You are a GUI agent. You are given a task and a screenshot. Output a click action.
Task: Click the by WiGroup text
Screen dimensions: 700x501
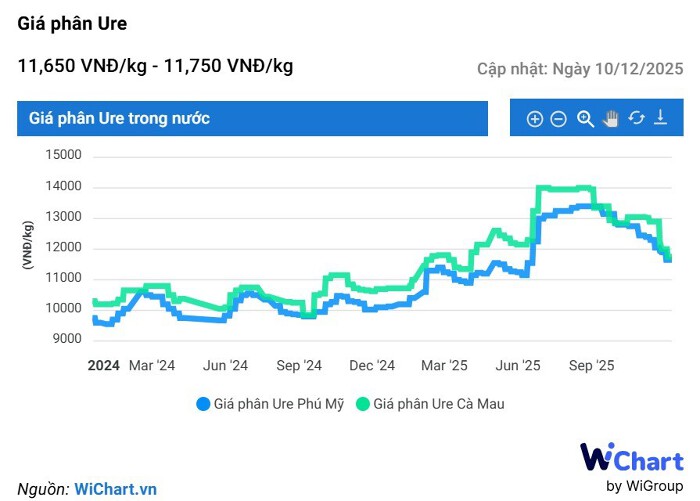pyautogui.click(x=645, y=486)
